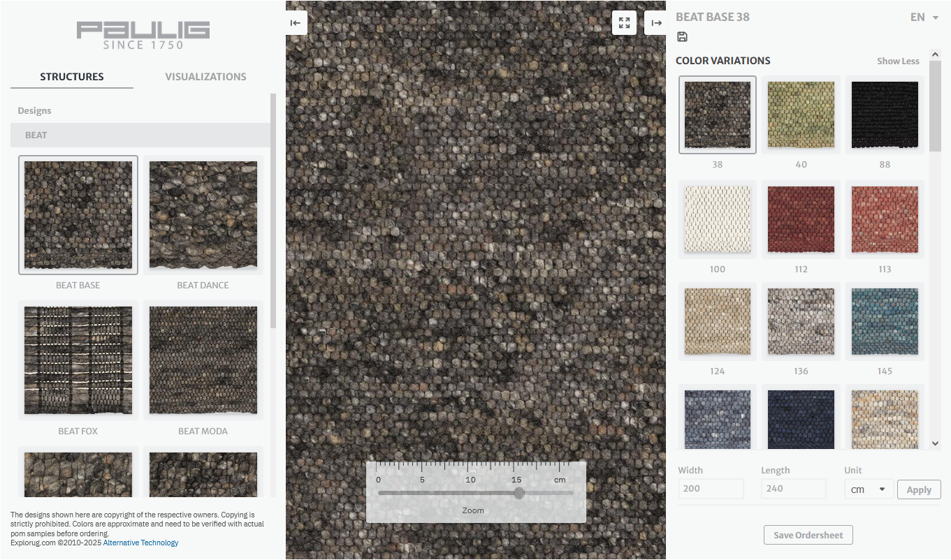The width and height of the screenshot is (951, 560).
Task: Click the Save Ordersheet button
Action: 808,535
